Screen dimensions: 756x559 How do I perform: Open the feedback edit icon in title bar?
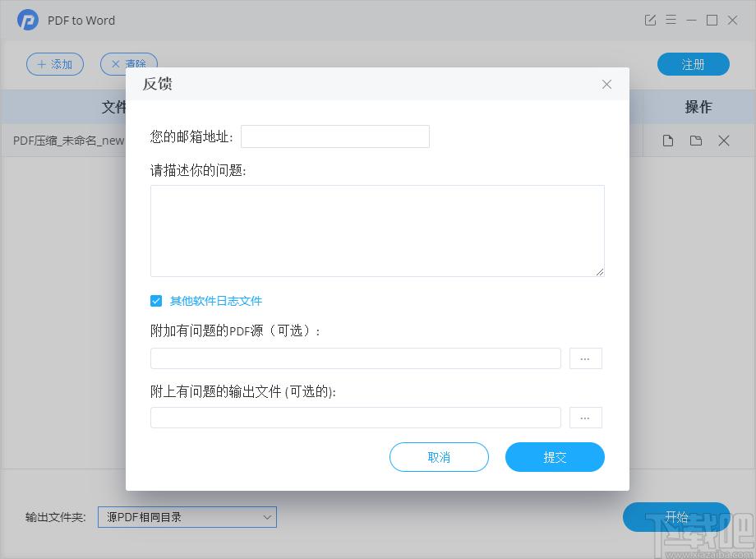[650, 20]
